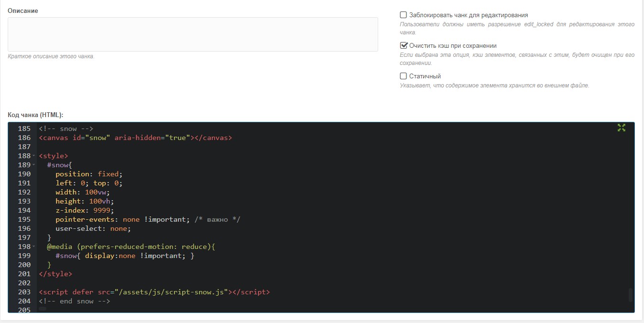The width and height of the screenshot is (644, 323).
Task: Collapse the style tag on line 188
Action: point(34,156)
